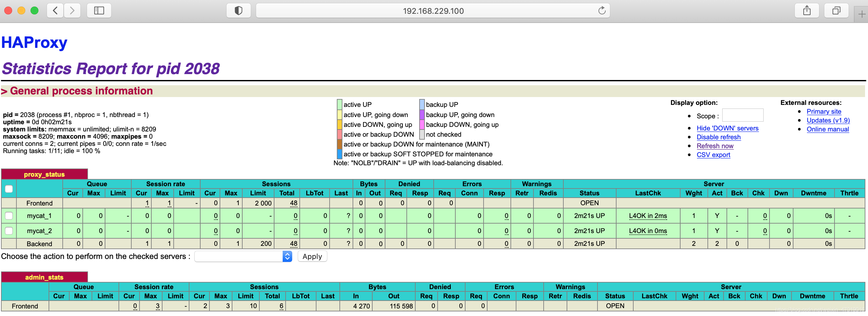Click the admin_stats bytes out value 115 598
Screen dimensions: 868x316
401,306
